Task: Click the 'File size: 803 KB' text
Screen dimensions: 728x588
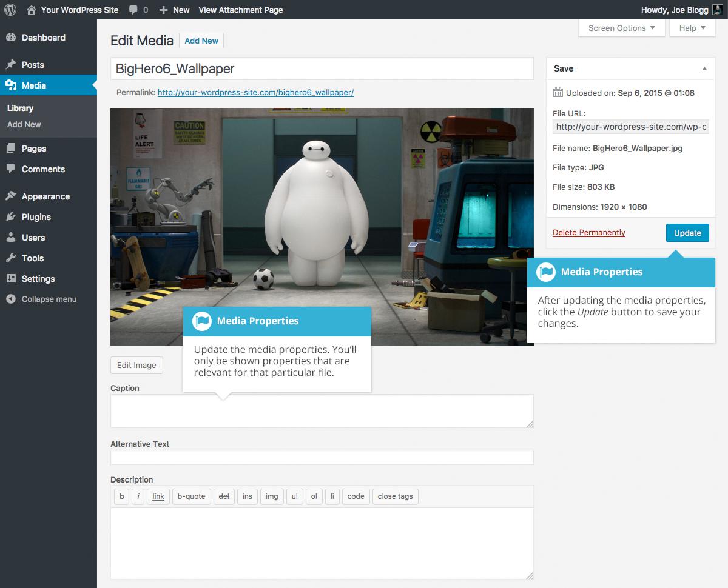Action: click(x=584, y=187)
